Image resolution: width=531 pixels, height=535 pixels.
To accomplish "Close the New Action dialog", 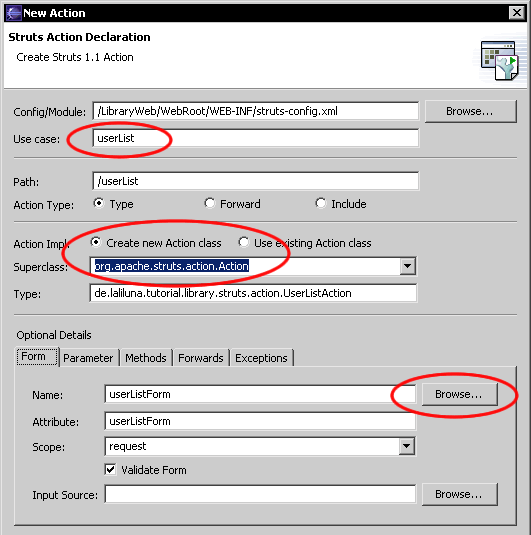I will pos(517,13).
